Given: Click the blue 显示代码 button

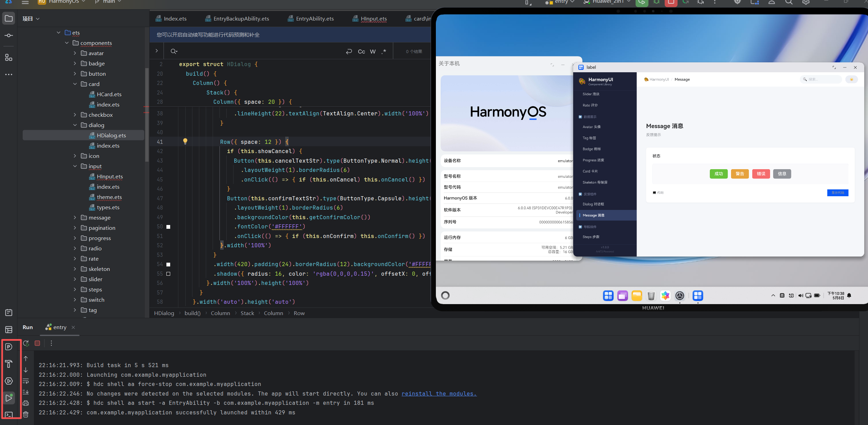Looking at the screenshot, I should [838, 193].
